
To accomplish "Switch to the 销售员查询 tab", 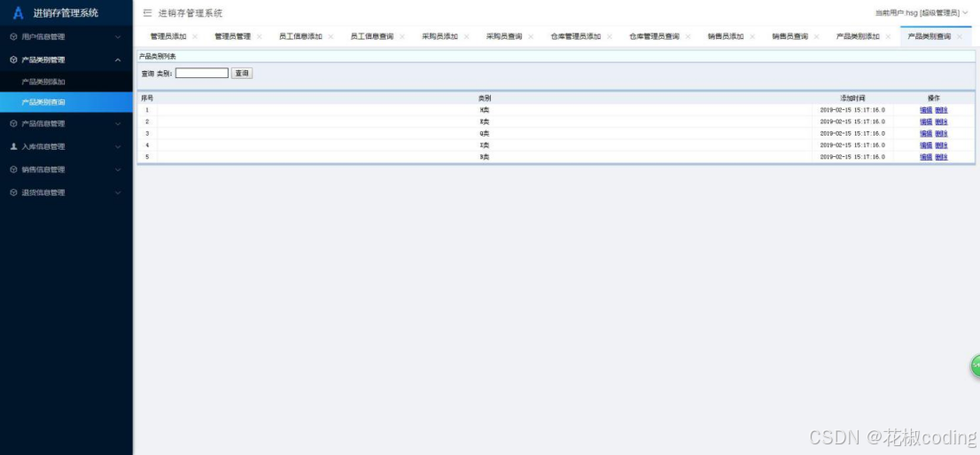I will pos(790,36).
